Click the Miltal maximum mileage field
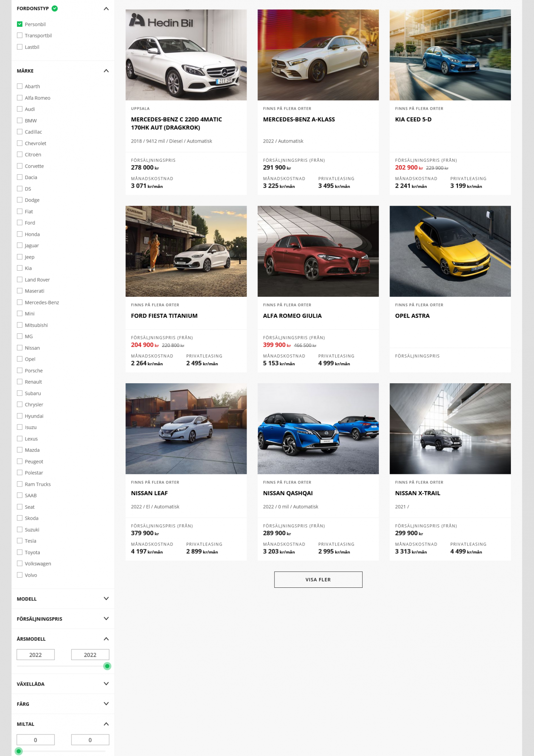The width and height of the screenshot is (534, 756). (x=90, y=740)
